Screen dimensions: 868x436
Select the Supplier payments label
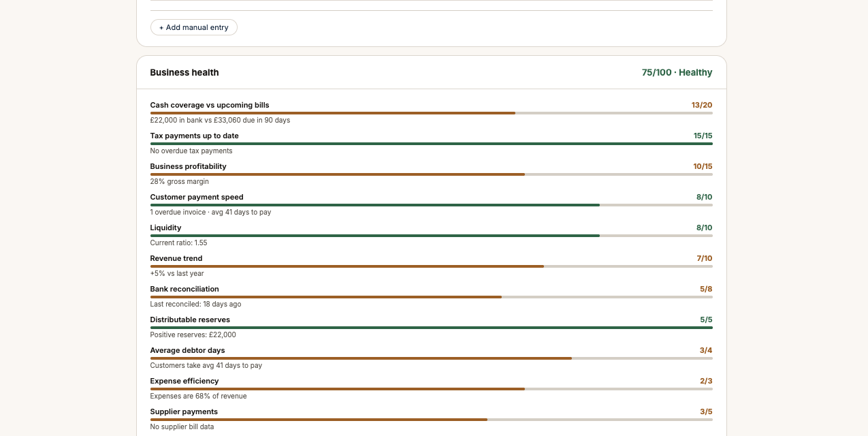click(x=184, y=411)
